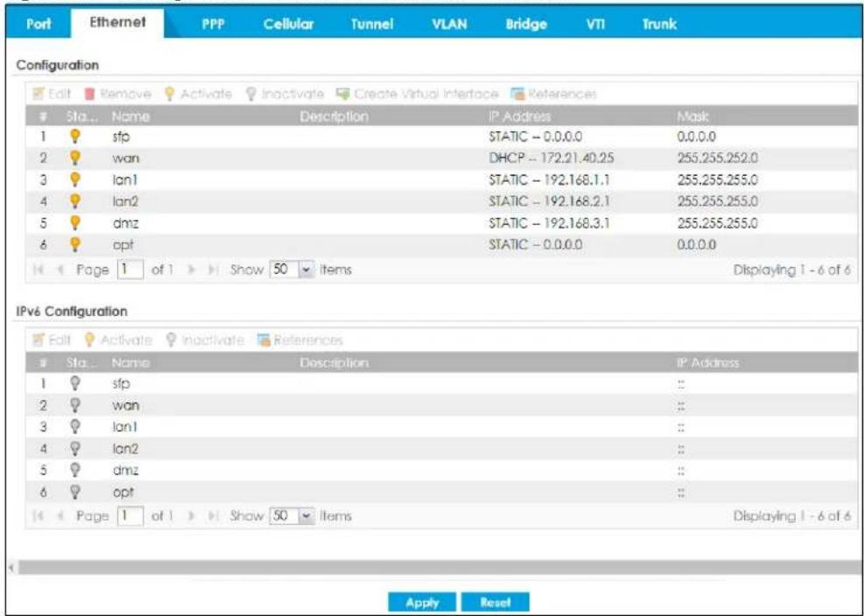Go to next page in Configuration pager
The image size is (864, 616).
[x=191, y=270]
